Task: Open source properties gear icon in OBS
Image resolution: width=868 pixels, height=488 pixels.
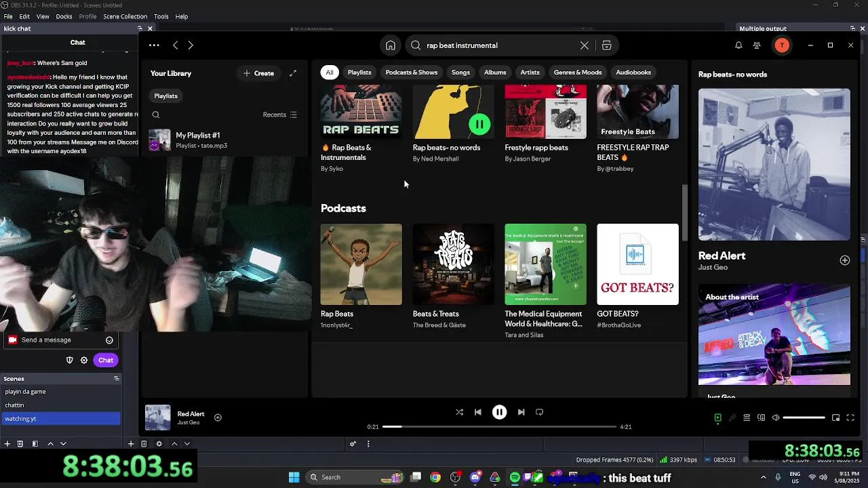Action: point(159,444)
